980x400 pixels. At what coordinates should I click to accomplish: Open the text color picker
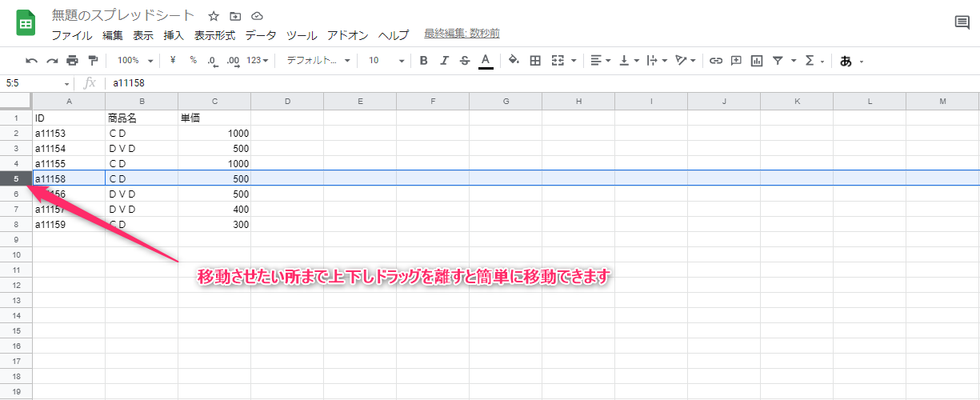[x=486, y=60]
